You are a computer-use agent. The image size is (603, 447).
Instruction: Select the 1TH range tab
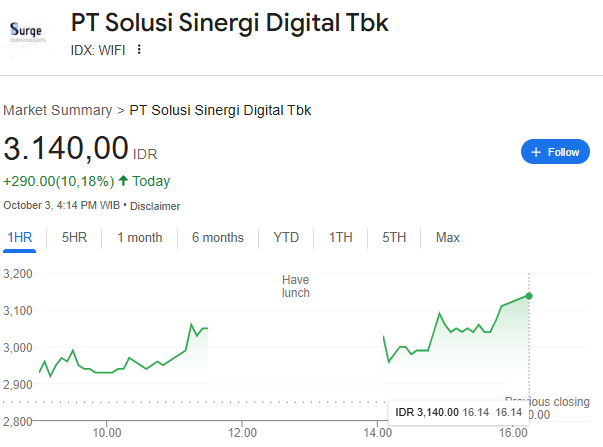(x=340, y=238)
